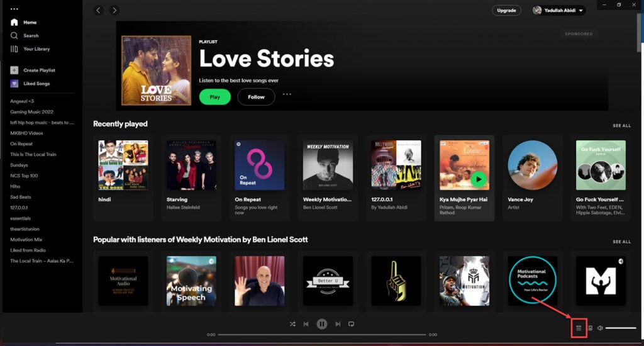644x346 pixels.
Task: Toggle shuffle playback
Action: click(x=292, y=324)
